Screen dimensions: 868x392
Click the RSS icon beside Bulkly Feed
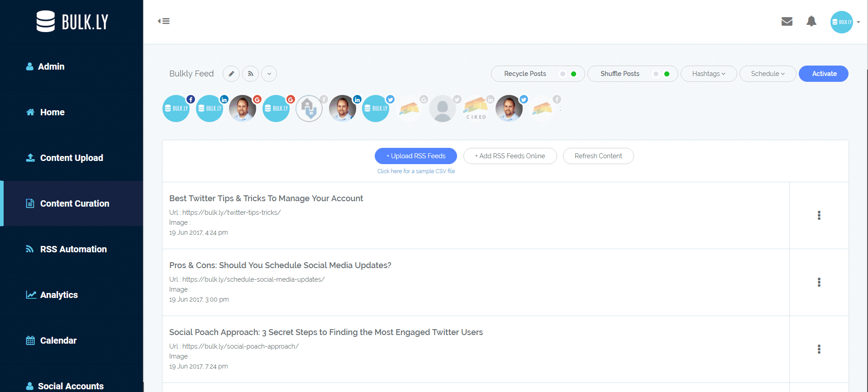click(250, 74)
